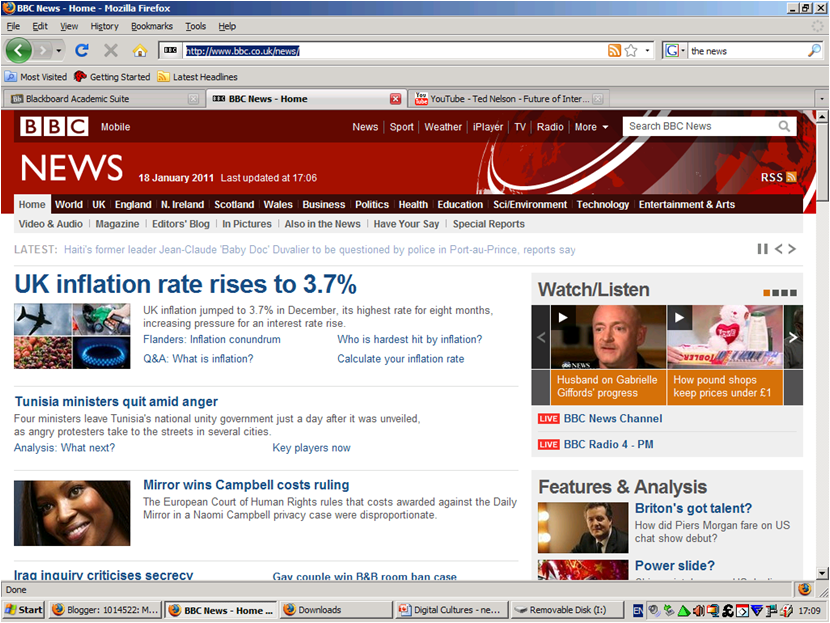Open the Downloads taskbar window
The image size is (830, 623).
click(x=336, y=610)
